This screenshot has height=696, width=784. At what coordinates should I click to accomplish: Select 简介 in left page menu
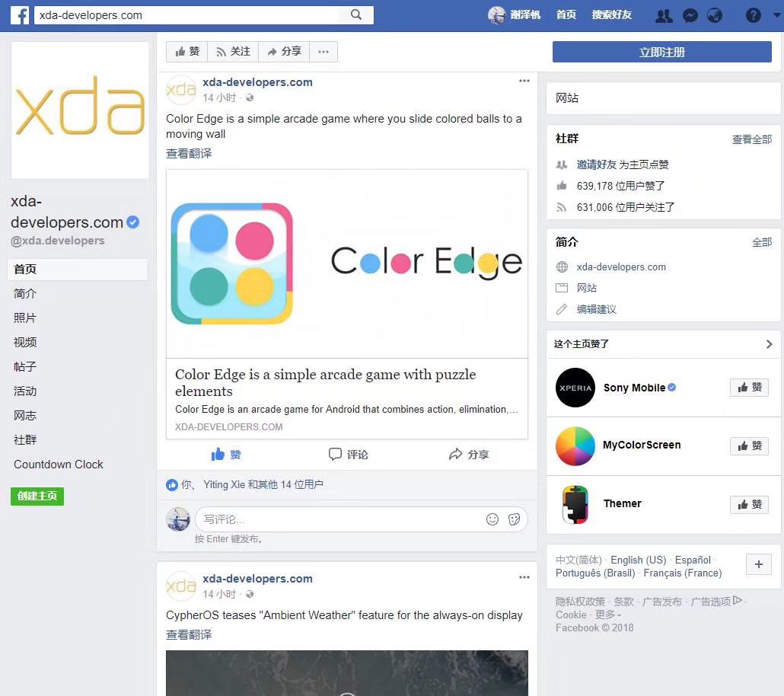pos(25,294)
